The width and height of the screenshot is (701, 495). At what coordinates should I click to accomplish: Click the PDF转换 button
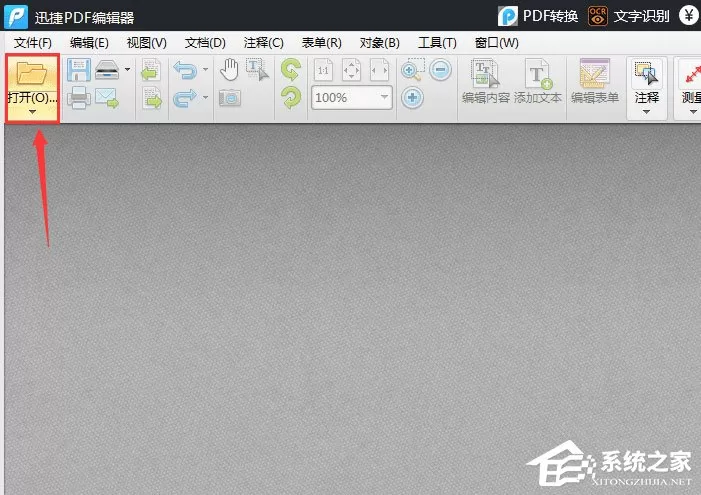[x=538, y=16]
